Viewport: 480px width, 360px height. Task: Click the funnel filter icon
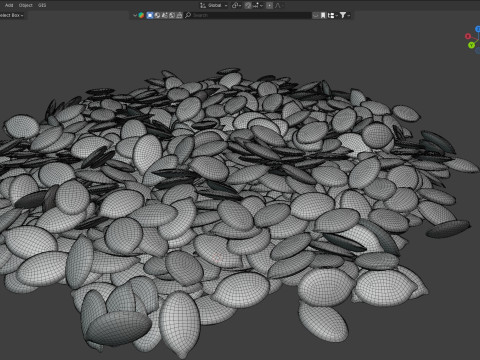coord(343,15)
